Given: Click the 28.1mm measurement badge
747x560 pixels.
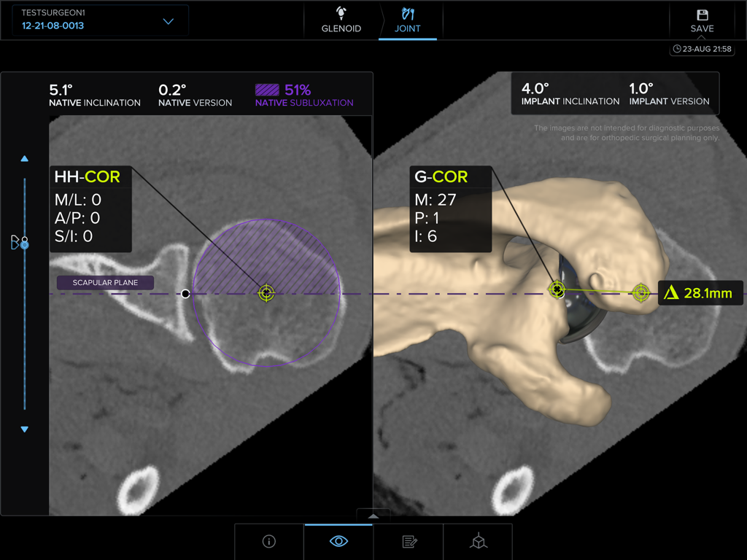Looking at the screenshot, I should pos(699,292).
